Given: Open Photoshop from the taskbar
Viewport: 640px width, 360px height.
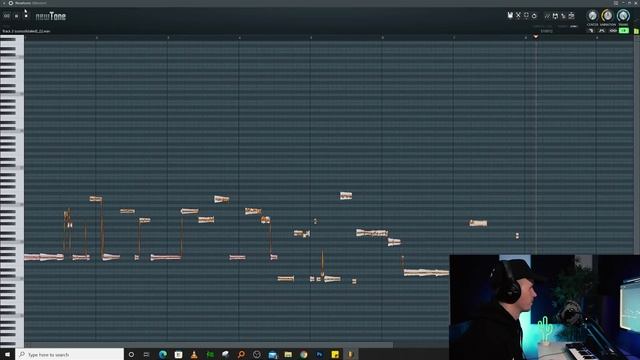Looking at the screenshot, I should click(319, 354).
